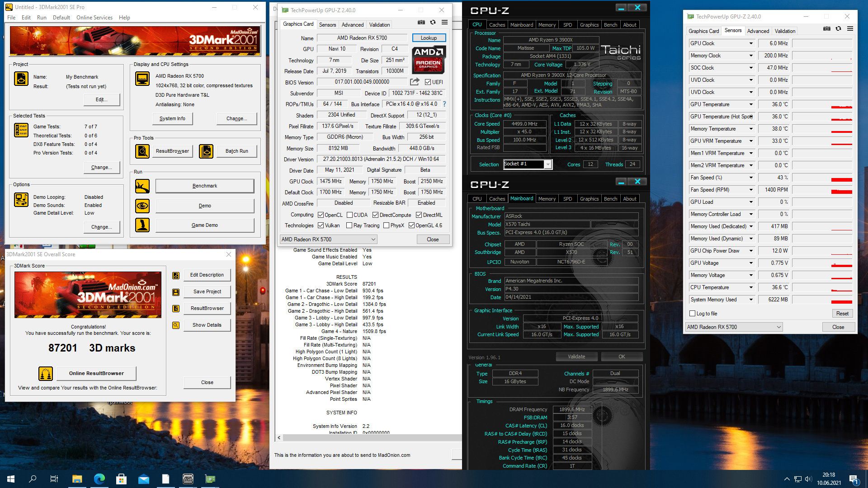
Task: Click the 3DMark2001 banner image in score window
Action: point(88,295)
